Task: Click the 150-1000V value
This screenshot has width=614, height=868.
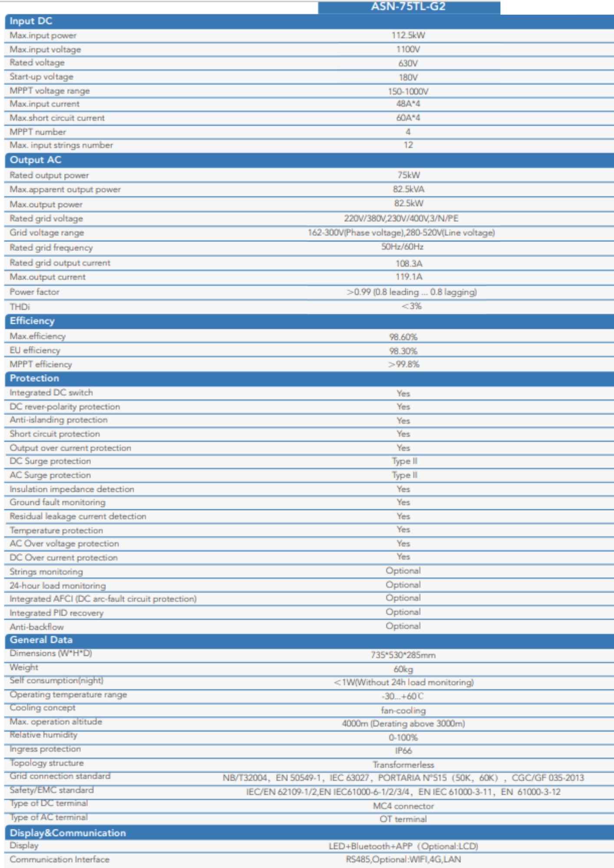Action: click(x=408, y=92)
